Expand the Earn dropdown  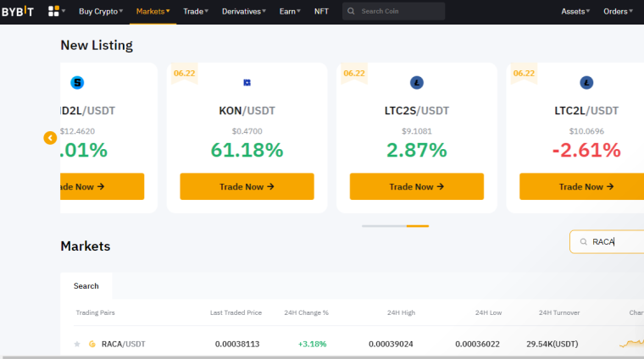(x=290, y=12)
